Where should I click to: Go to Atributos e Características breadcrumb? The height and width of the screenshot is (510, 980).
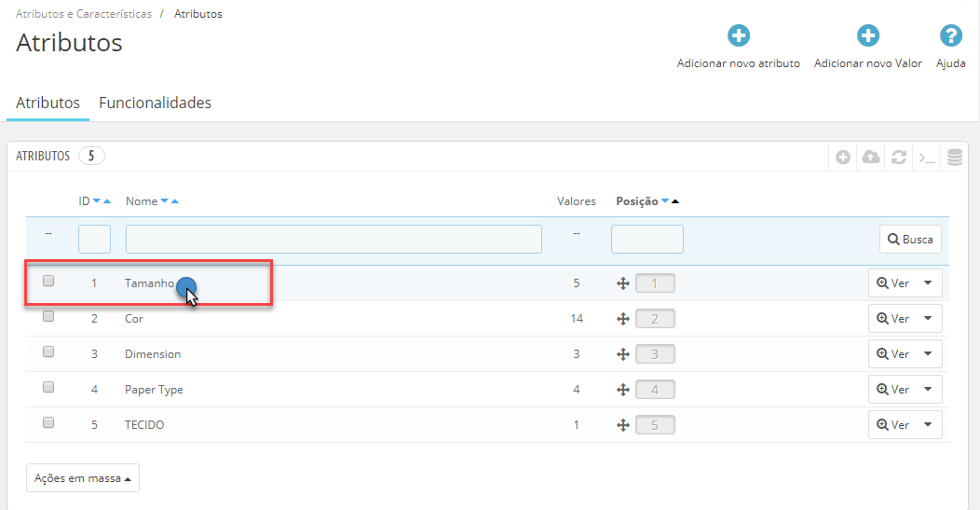[84, 14]
